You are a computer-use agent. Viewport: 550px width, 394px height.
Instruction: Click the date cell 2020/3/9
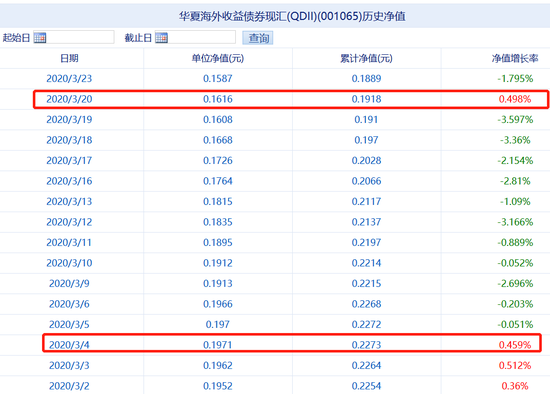point(69,283)
